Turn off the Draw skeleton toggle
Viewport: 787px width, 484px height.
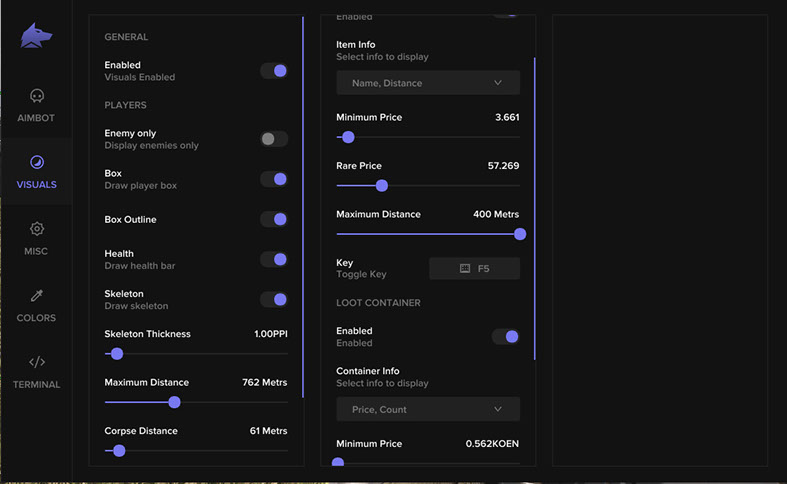pyautogui.click(x=274, y=300)
